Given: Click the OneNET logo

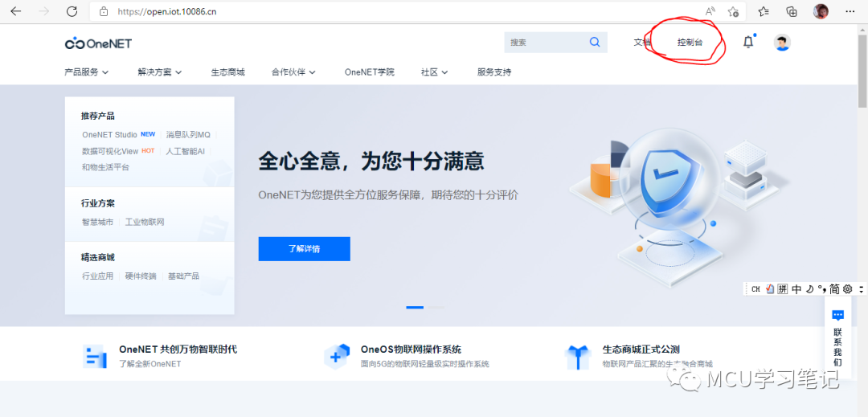Looking at the screenshot, I should [99, 43].
